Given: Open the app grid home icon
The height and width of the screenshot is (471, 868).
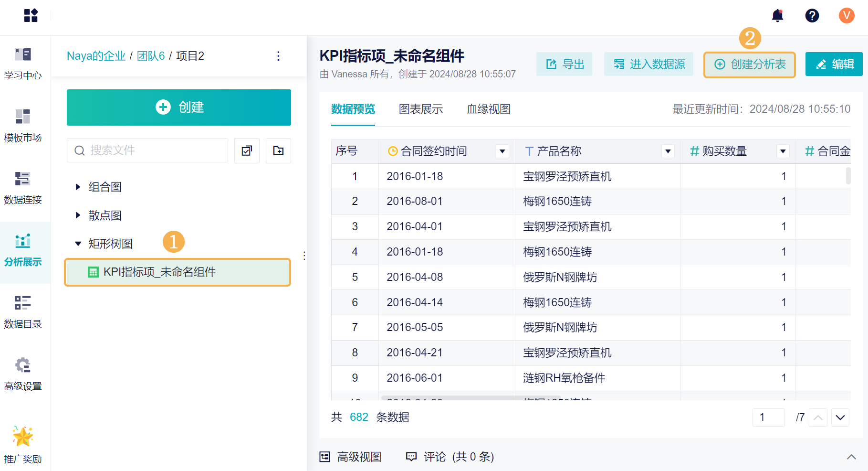Looking at the screenshot, I should [31, 15].
